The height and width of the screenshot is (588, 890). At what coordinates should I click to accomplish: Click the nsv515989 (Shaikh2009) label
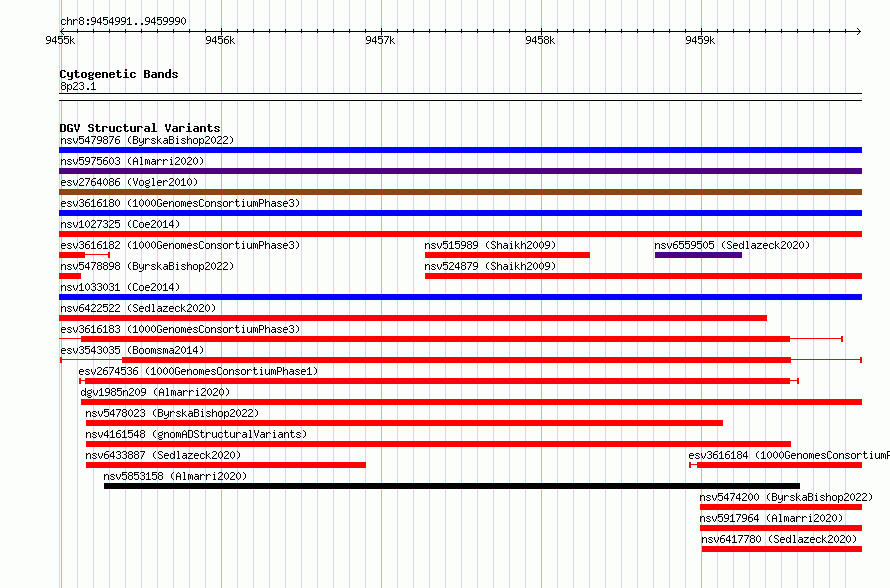point(490,245)
